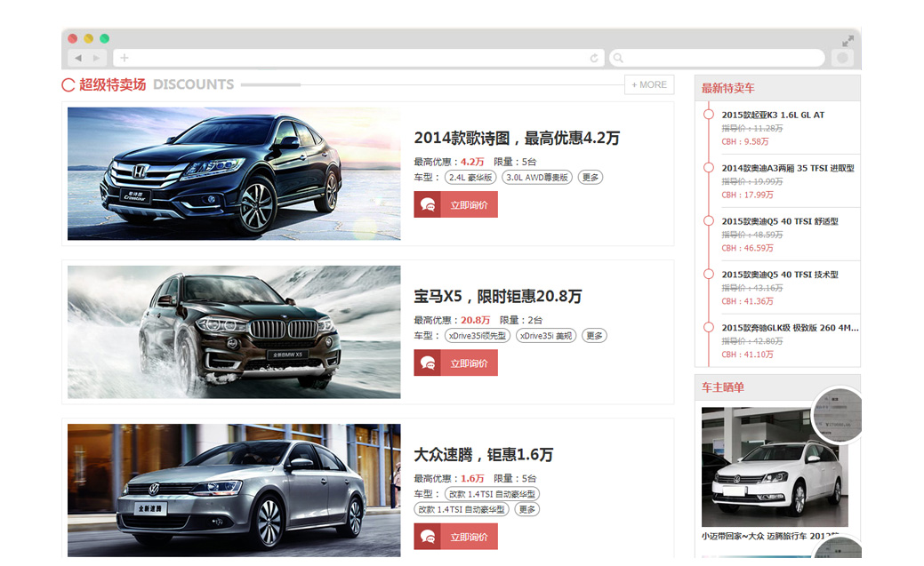Click chat icon on 歌诗图 inquiry button
The height and width of the screenshot is (566, 924).
[427, 204]
